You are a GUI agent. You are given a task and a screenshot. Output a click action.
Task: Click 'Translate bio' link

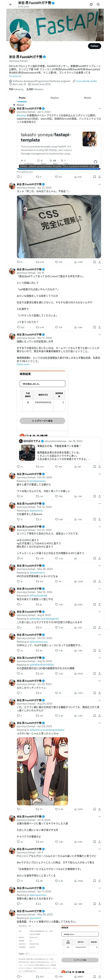click(15, 76)
